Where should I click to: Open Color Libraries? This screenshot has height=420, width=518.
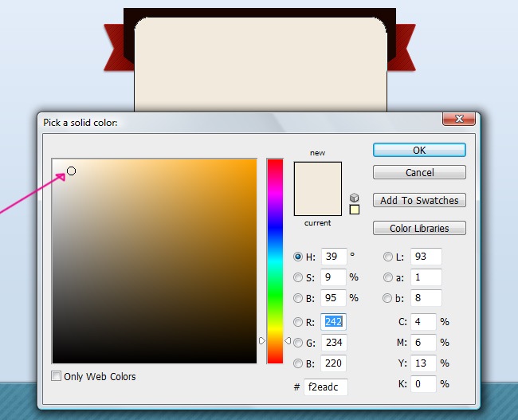tap(419, 228)
